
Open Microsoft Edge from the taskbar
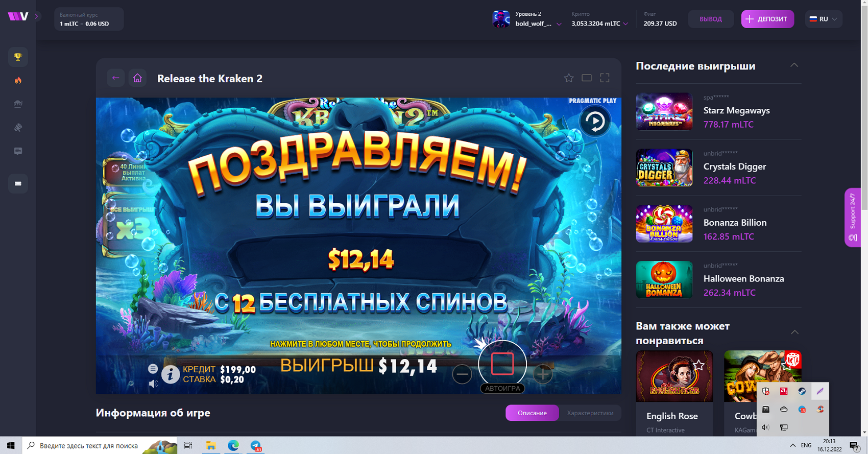coord(233,445)
